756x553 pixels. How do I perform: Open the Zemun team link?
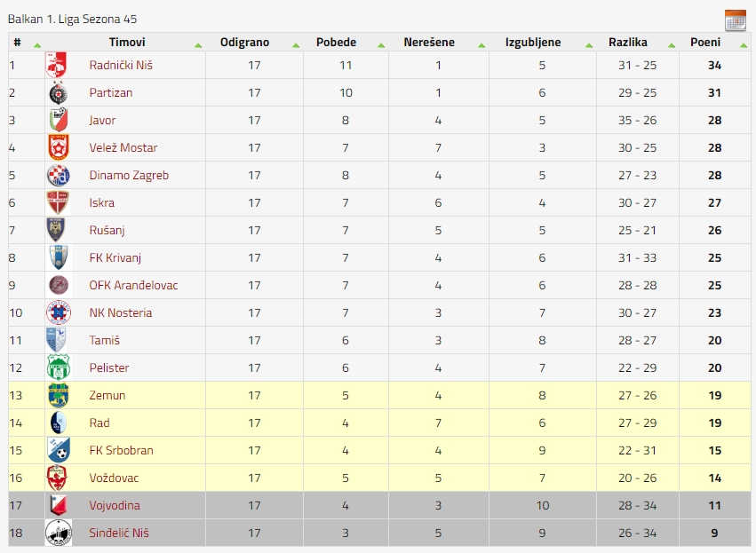pos(107,396)
